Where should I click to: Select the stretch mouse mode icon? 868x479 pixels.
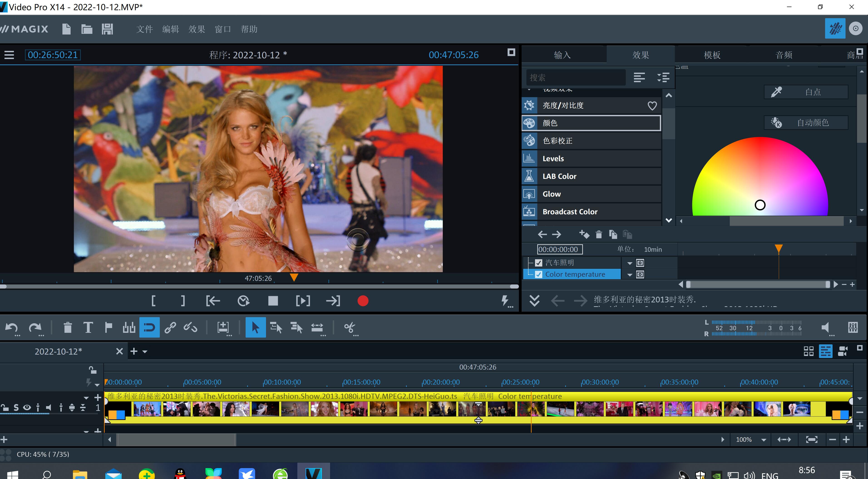click(317, 327)
